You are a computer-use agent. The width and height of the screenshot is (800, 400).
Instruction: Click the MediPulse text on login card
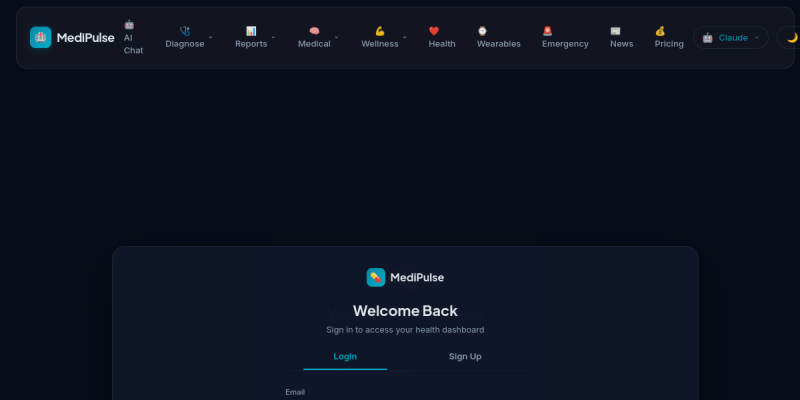(417, 278)
